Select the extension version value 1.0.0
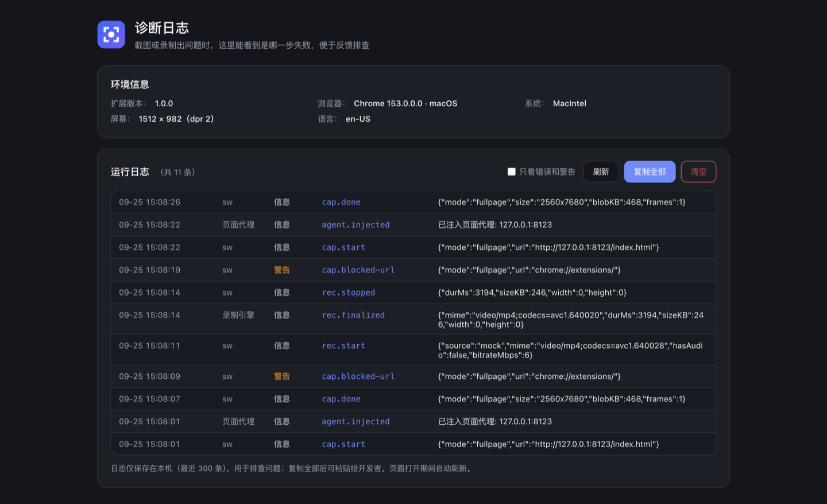827x504 pixels. pyautogui.click(x=164, y=103)
